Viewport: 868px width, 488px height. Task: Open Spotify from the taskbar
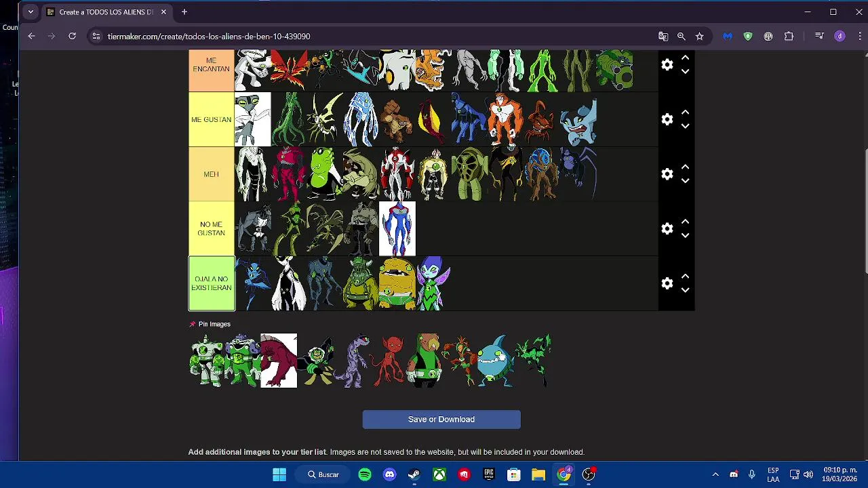[x=365, y=474]
